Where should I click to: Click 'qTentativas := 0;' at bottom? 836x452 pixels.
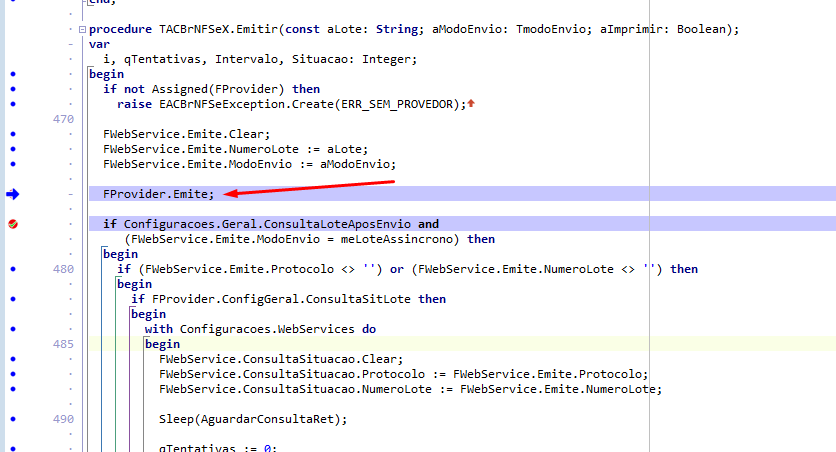218,448
